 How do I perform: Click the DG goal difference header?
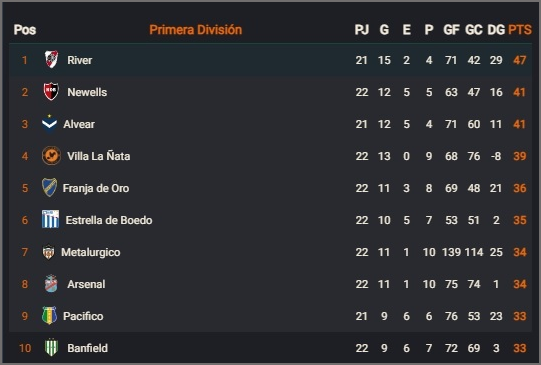496,30
